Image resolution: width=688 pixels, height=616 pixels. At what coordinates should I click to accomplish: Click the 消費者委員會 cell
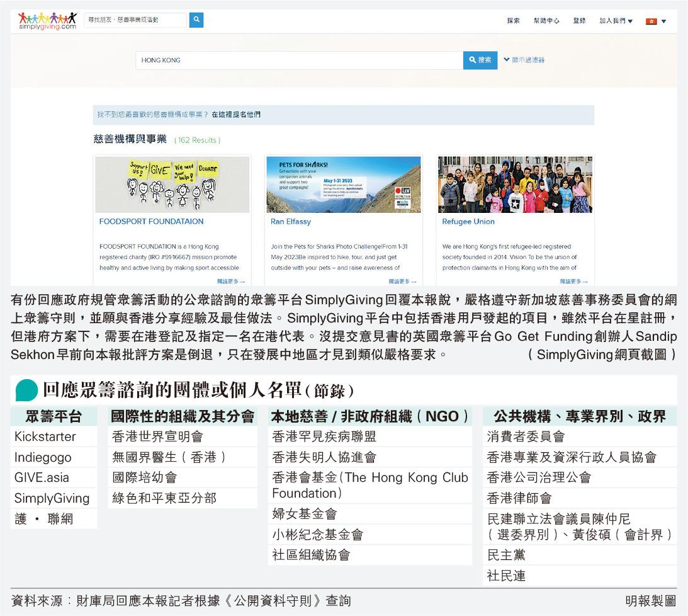click(580, 436)
